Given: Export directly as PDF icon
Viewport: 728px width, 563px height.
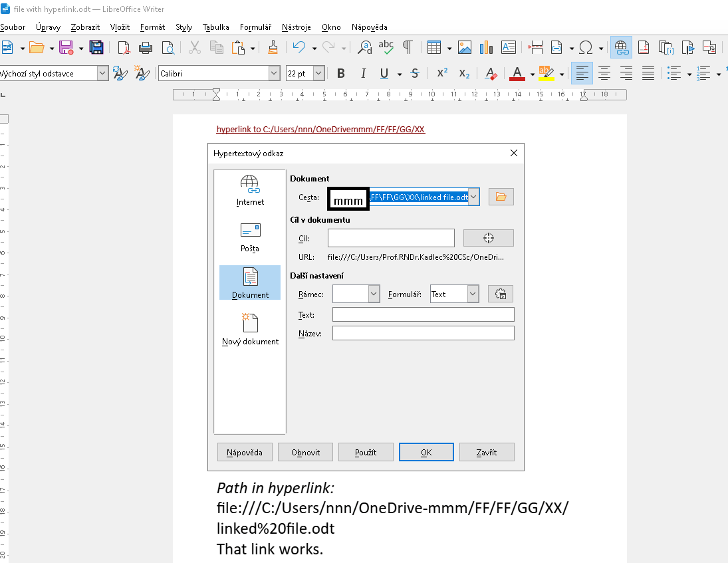Looking at the screenshot, I should click(124, 47).
